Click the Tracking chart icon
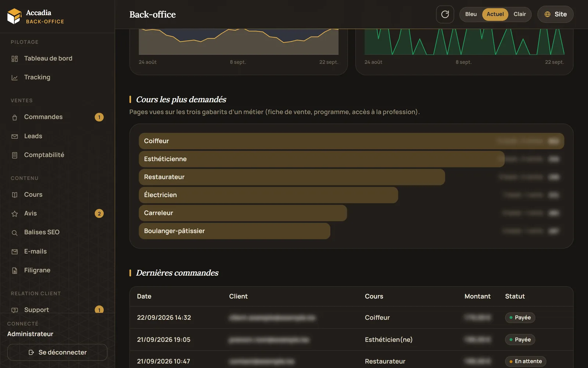 15,78
